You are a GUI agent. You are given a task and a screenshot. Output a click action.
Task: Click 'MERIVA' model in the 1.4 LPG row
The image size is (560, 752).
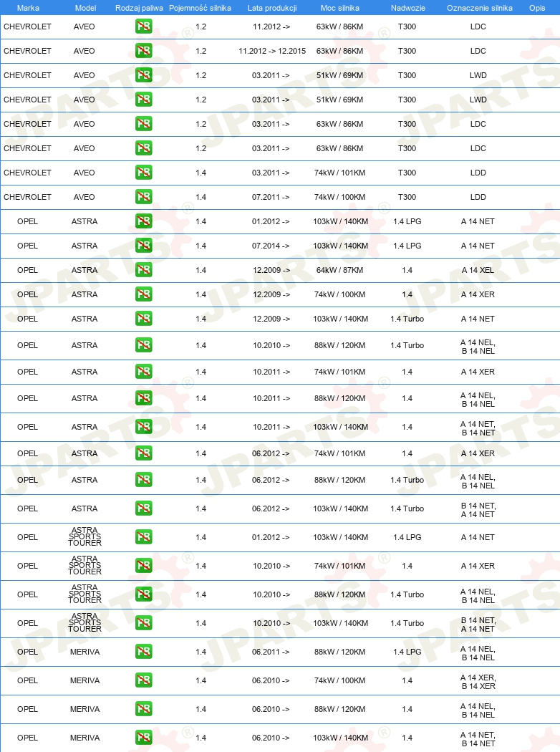coord(85,652)
